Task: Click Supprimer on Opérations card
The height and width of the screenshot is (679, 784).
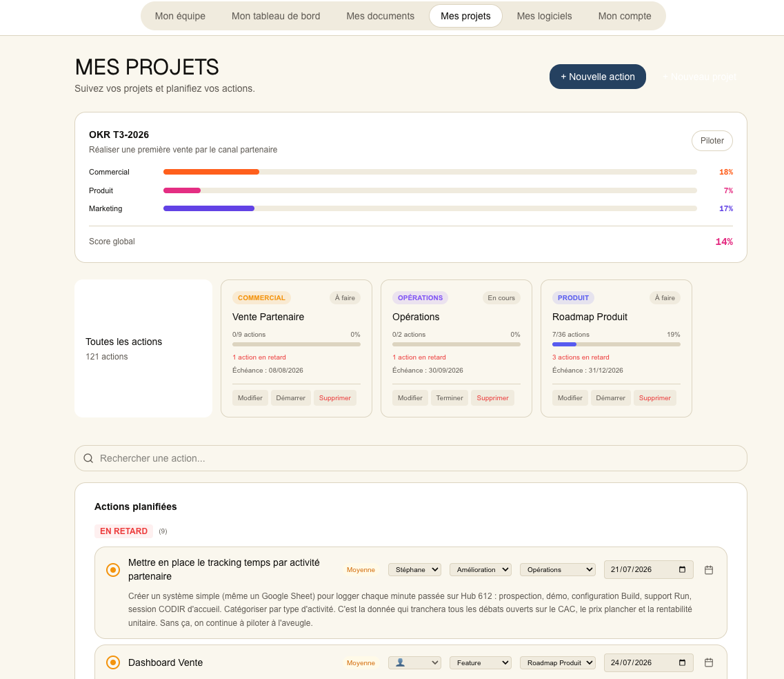Action: pyautogui.click(x=492, y=397)
